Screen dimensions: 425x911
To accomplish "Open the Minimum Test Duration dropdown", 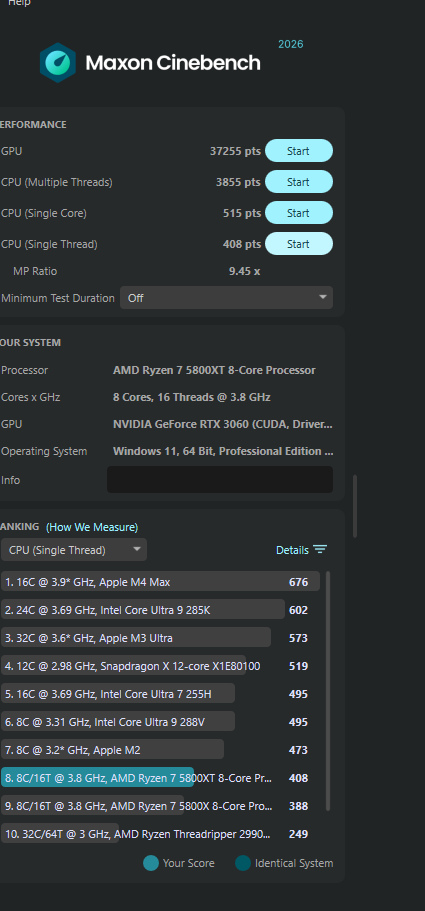I will click(x=226, y=297).
